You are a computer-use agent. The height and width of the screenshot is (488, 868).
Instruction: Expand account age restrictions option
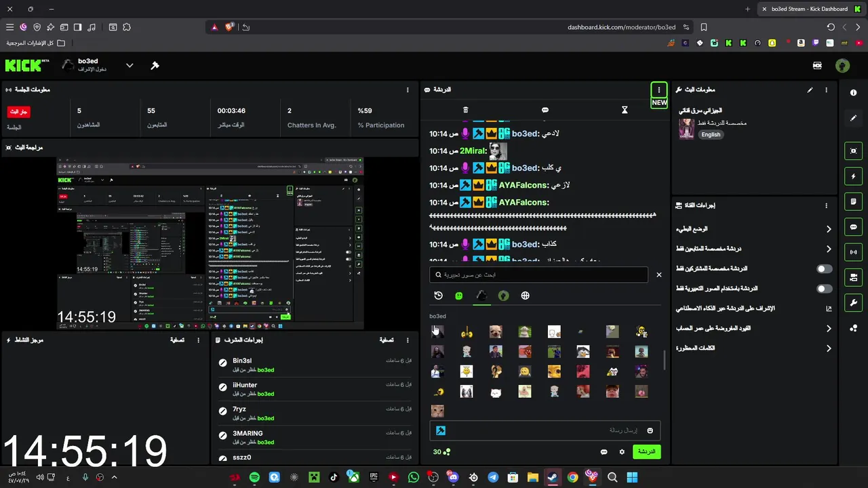(753, 328)
